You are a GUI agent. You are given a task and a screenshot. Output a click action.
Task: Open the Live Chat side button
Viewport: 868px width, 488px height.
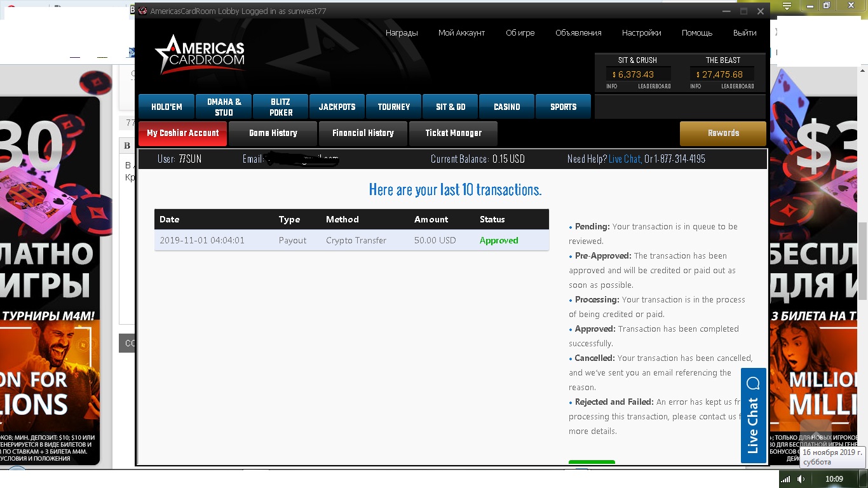754,416
